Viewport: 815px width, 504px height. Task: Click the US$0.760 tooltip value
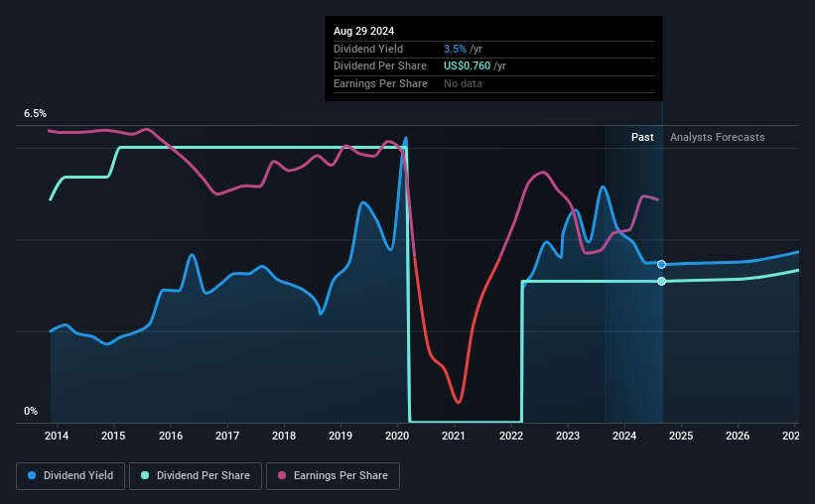467,66
